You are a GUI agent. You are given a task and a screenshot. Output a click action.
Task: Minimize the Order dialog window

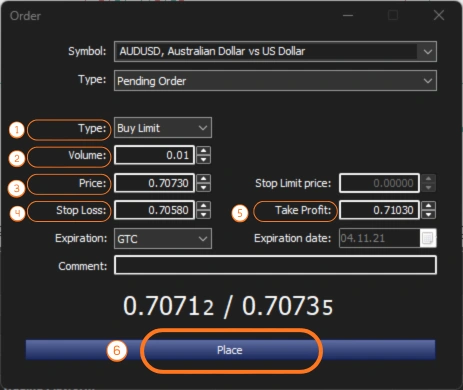[348, 15]
